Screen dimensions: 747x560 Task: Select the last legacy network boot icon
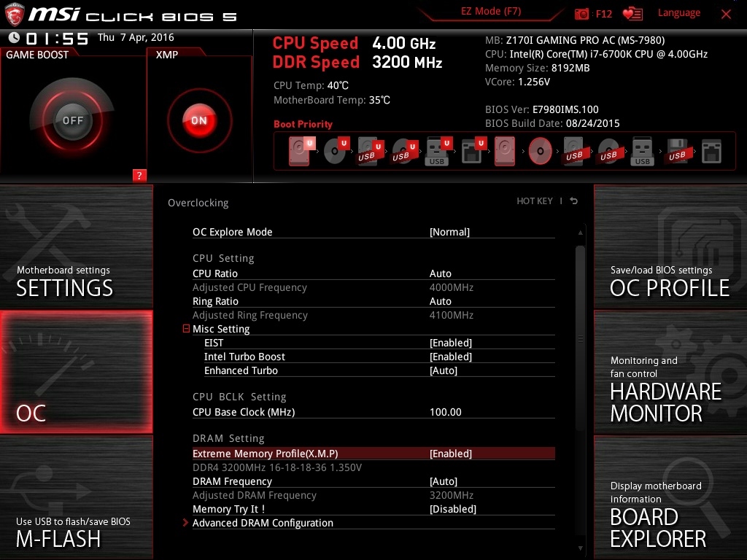point(711,152)
